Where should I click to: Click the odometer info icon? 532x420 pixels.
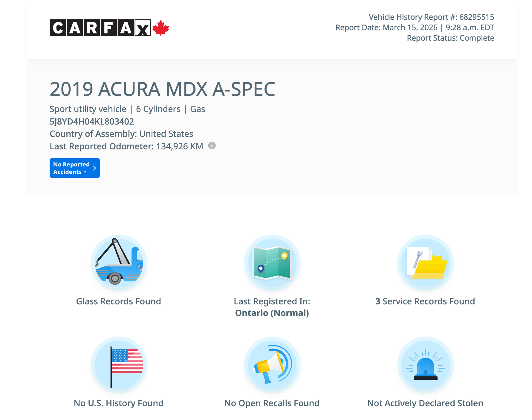pos(212,146)
